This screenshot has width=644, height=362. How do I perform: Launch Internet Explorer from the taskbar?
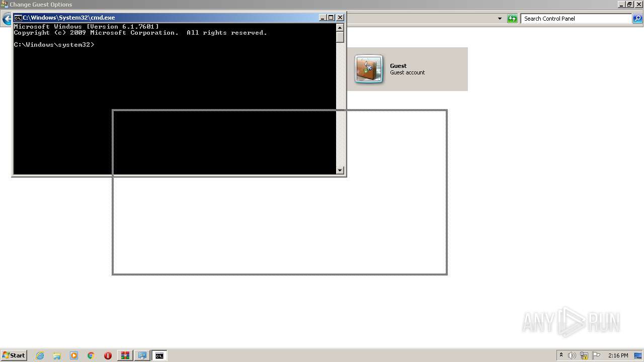(40, 355)
